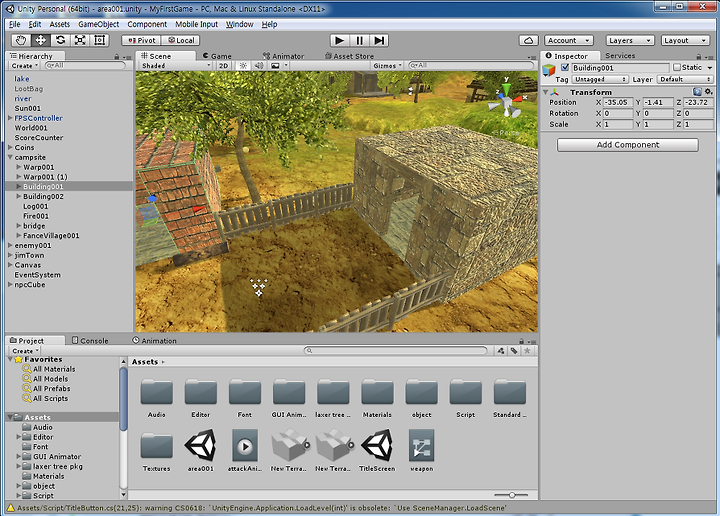Toggle the Inspector panel lock
This screenshot has height=516, width=720.
[x=699, y=57]
